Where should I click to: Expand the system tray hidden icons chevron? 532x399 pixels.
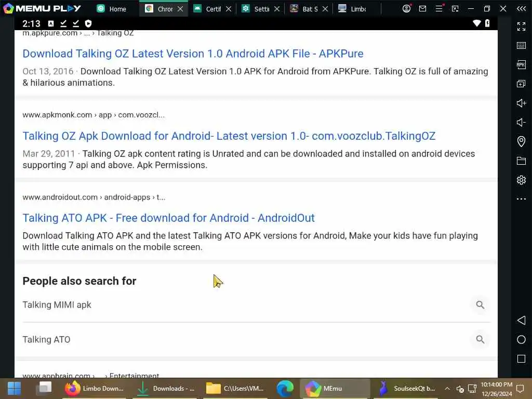pos(447,389)
